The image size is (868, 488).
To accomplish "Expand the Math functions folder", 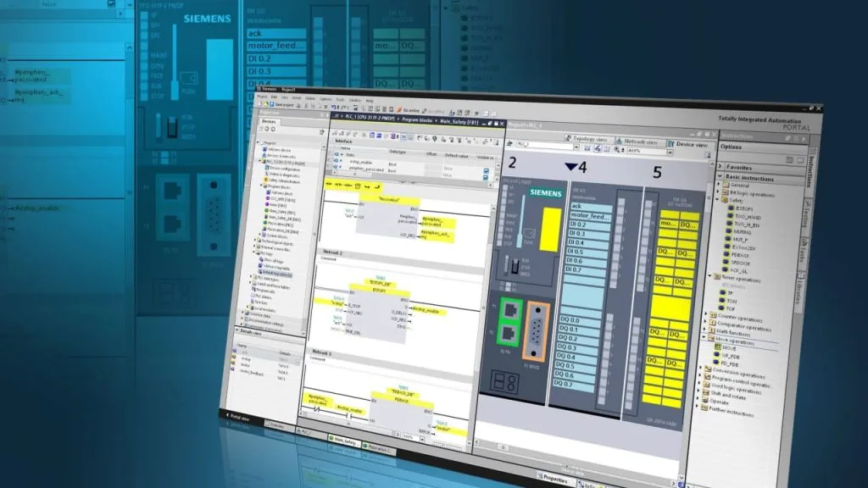I will coord(704,330).
